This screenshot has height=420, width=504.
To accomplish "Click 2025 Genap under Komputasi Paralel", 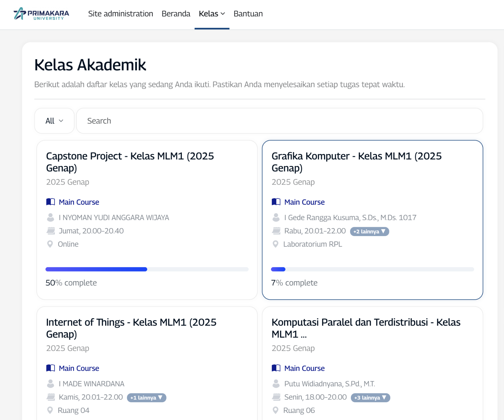I will coord(293,348).
